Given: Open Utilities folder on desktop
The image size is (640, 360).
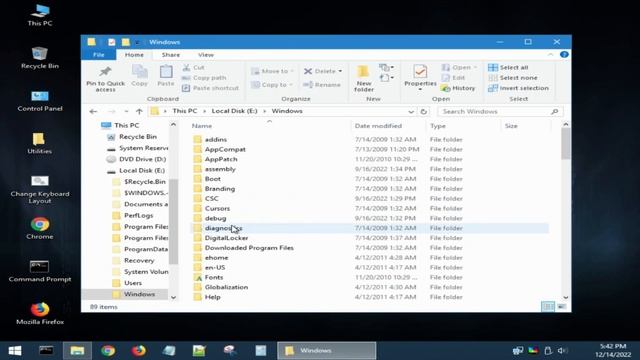Looking at the screenshot, I should 40,143.
